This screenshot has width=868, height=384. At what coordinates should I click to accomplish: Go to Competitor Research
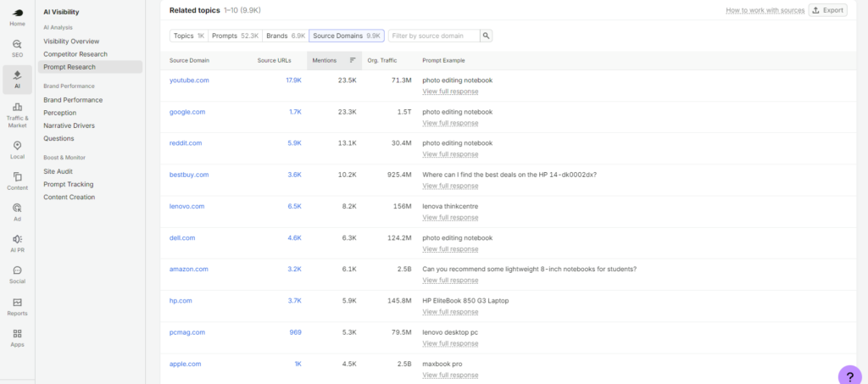pos(75,54)
